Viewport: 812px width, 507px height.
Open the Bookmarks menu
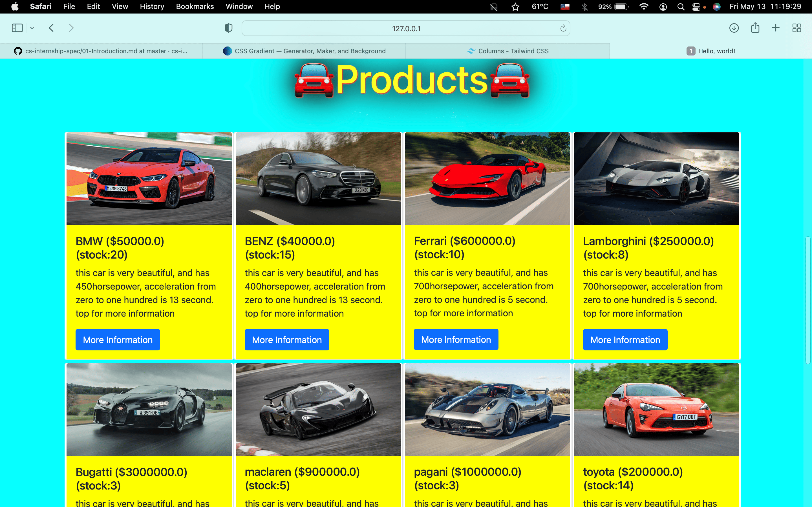195,6
